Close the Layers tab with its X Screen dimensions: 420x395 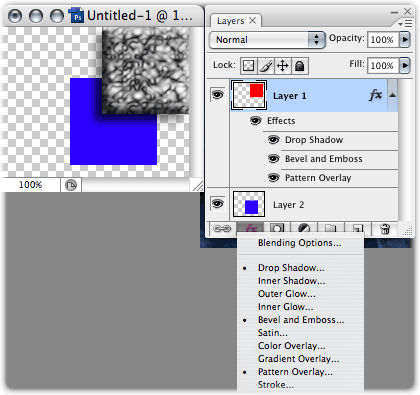(253, 20)
